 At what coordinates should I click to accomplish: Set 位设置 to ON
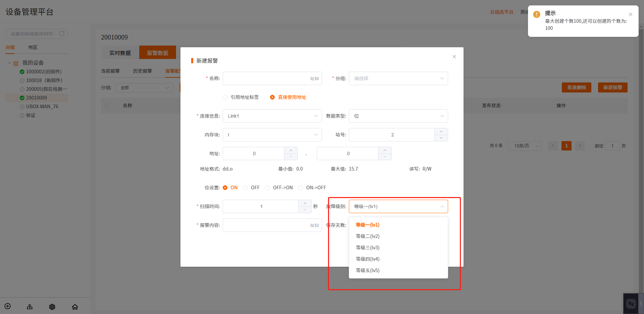click(x=230, y=188)
